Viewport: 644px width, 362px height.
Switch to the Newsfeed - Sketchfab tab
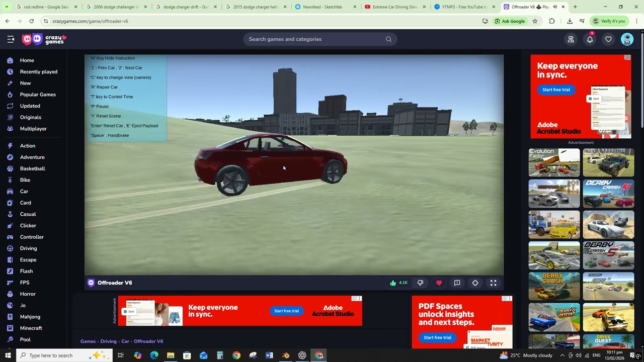click(x=326, y=7)
